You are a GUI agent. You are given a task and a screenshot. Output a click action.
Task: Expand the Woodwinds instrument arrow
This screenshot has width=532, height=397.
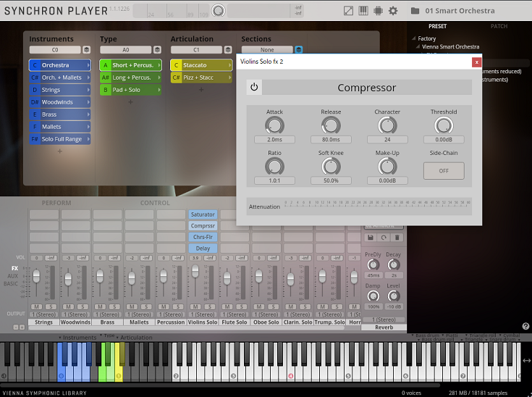tap(88, 102)
